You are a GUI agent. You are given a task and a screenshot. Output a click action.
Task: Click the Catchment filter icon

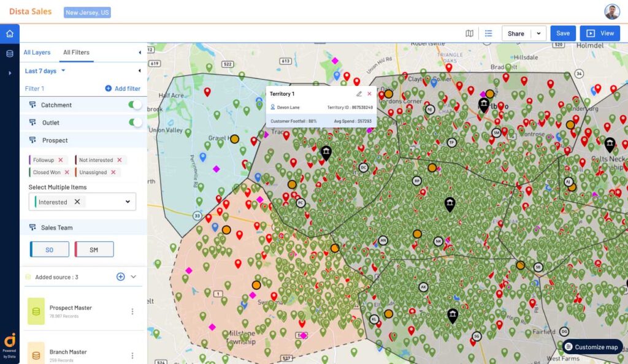(33, 105)
